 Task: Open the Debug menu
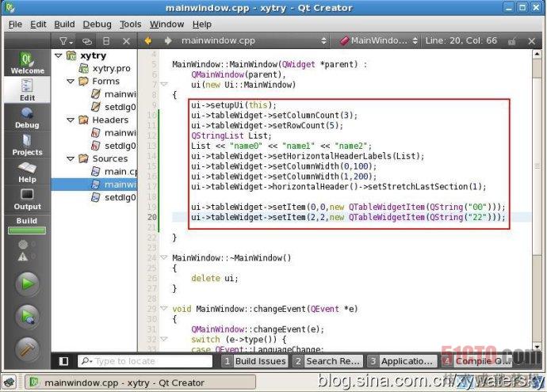(97, 25)
